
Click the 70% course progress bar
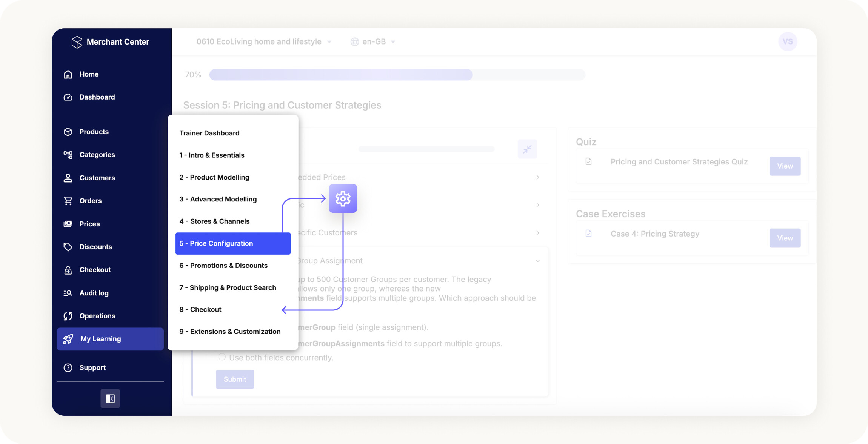point(397,75)
